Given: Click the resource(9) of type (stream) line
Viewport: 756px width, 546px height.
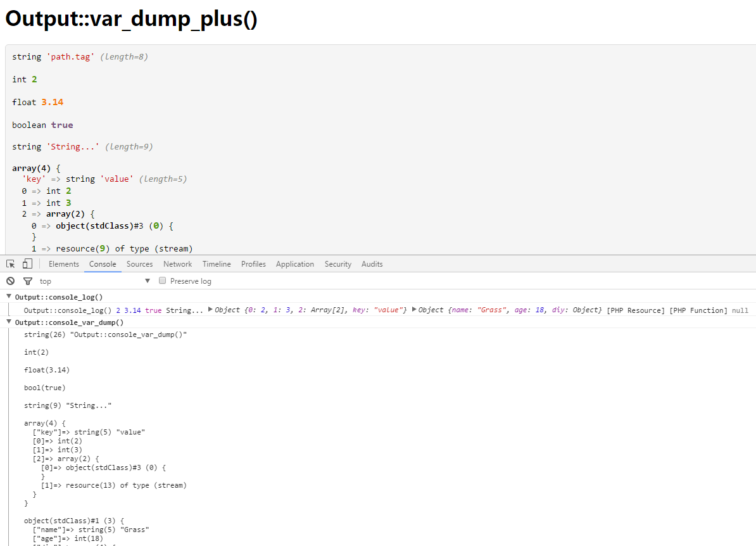Looking at the screenshot, I should tap(112, 248).
